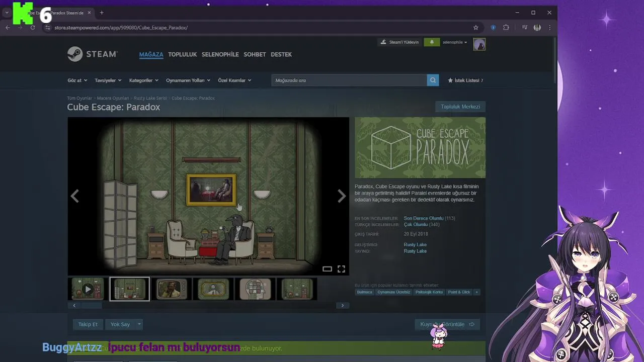Click the Topluluk Merkezi button
The height and width of the screenshot is (362, 644).
(460, 107)
